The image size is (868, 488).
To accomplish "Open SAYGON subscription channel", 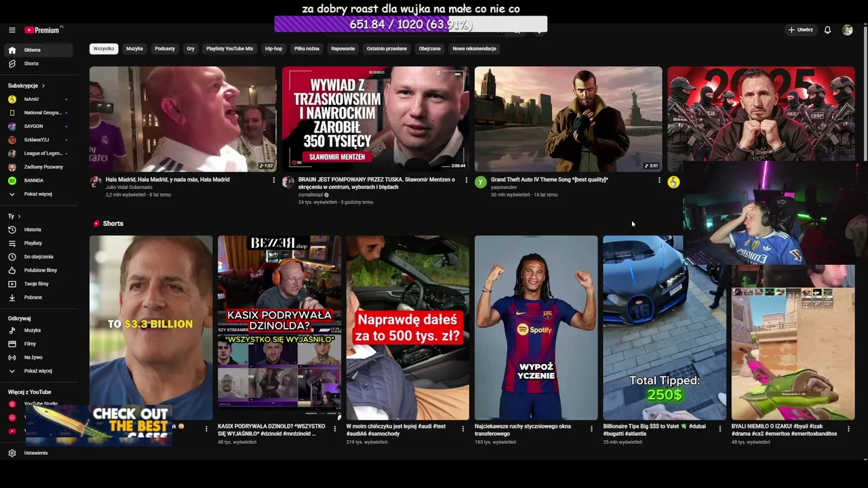I will (x=40, y=127).
